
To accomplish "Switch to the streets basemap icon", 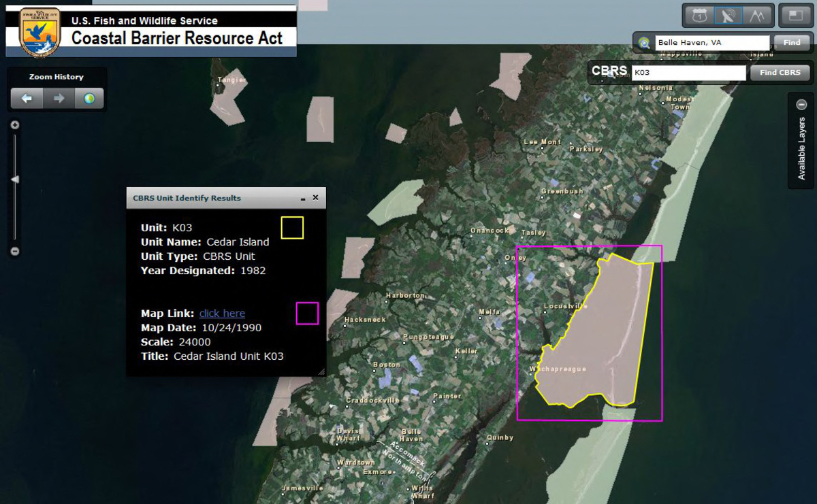I will click(700, 14).
